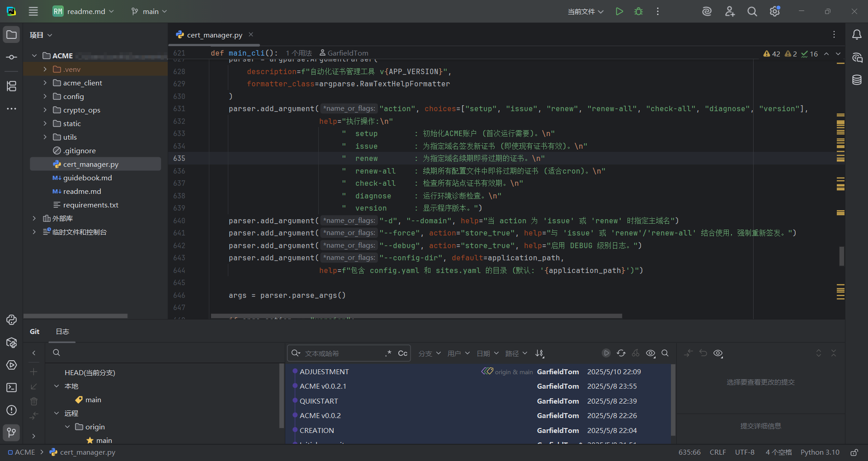Close the cert_manager.py tab
Viewport: 868px width, 461px height.
coord(251,34)
